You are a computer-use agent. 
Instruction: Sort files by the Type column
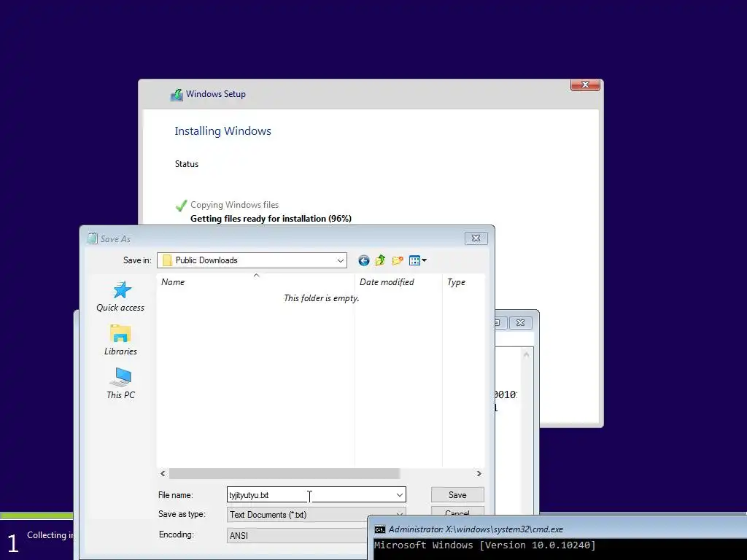[463, 282]
